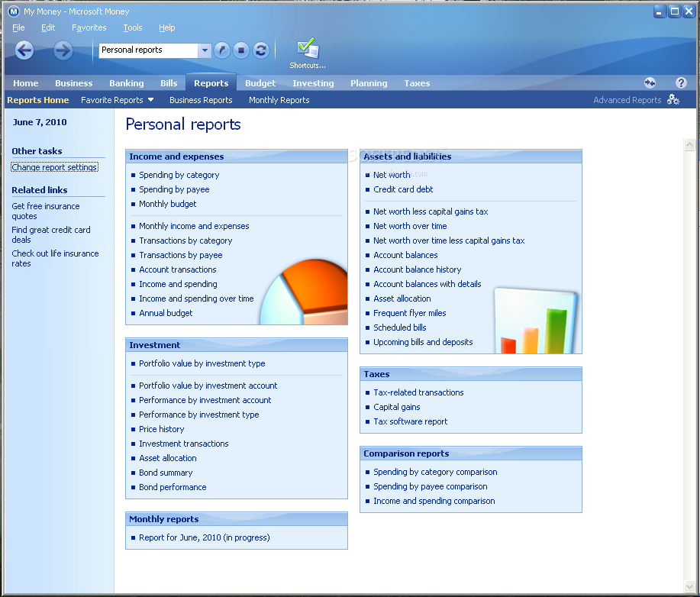700x597 pixels.
Task: Click the scrollbar up arrow
Action: pyautogui.click(x=689, y=144)
